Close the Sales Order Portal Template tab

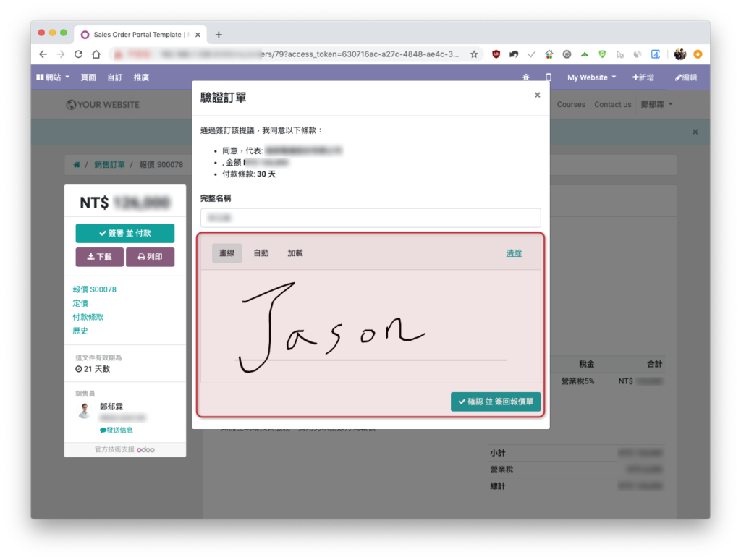198,35
